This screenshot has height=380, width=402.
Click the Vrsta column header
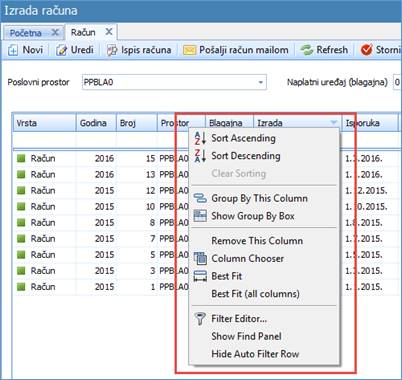tap(45, 123)
